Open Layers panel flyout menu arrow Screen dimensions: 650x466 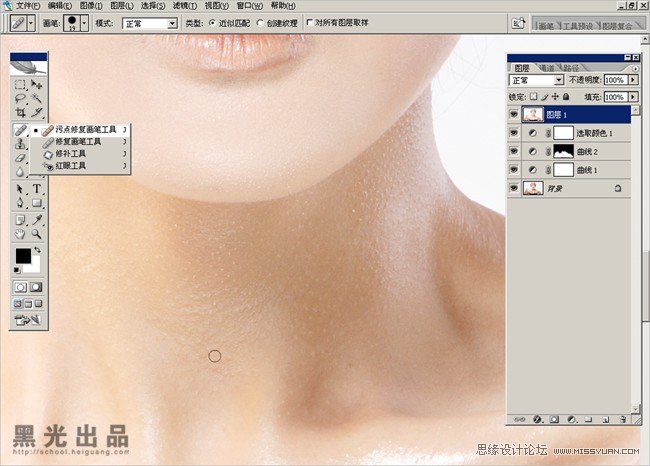[x=635, y=68]
